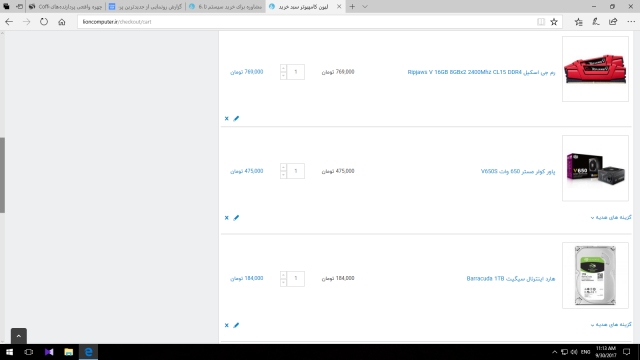Open the Ripjaws V 16GB DDR4 product link

tap(481, 72)
